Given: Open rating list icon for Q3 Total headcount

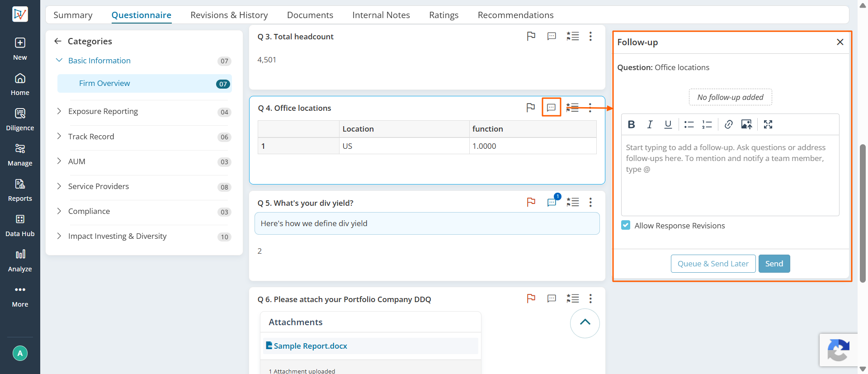Looking at the screenshot, I should click(573, 36).
